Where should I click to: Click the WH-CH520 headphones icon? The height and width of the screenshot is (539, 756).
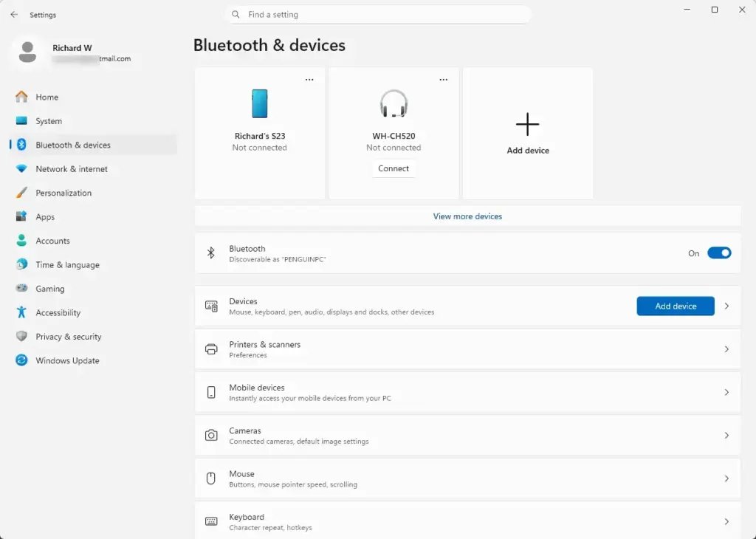[394, 103]
